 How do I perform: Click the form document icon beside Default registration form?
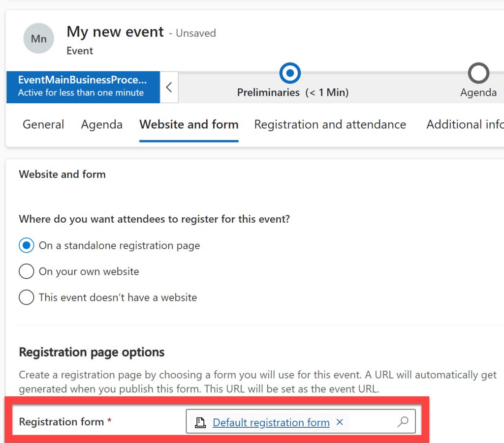(x=200, y=422)
